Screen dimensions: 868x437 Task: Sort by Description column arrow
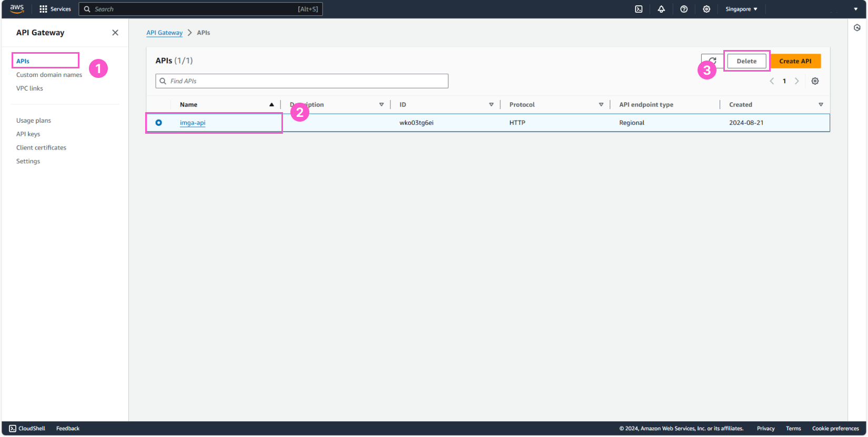pyautogui.click(x=381, y=105)
